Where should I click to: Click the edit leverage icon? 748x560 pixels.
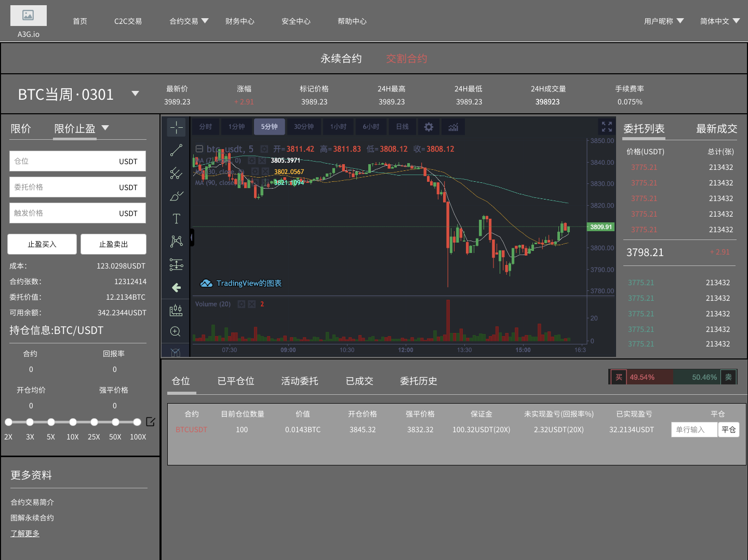coord(151,422)
